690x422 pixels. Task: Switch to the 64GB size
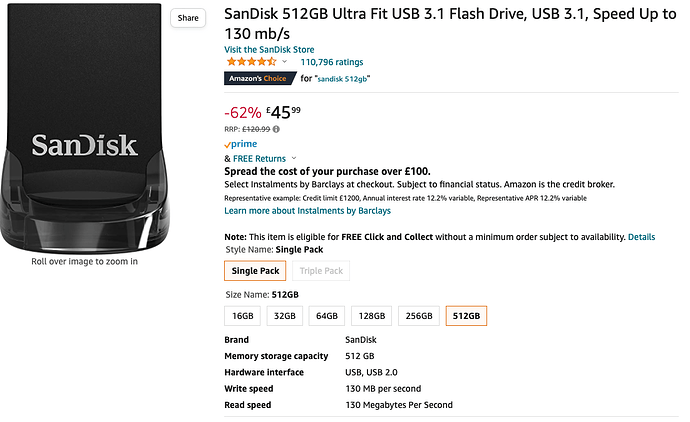(327, 316)
